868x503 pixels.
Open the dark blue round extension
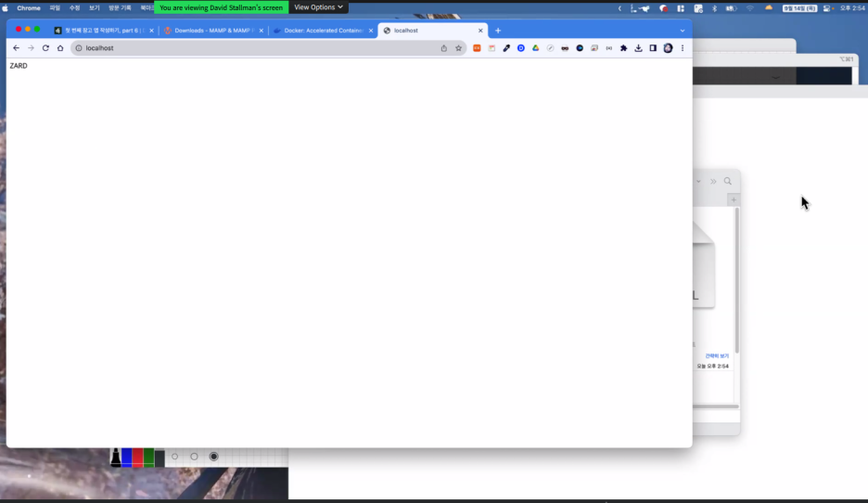580,48
